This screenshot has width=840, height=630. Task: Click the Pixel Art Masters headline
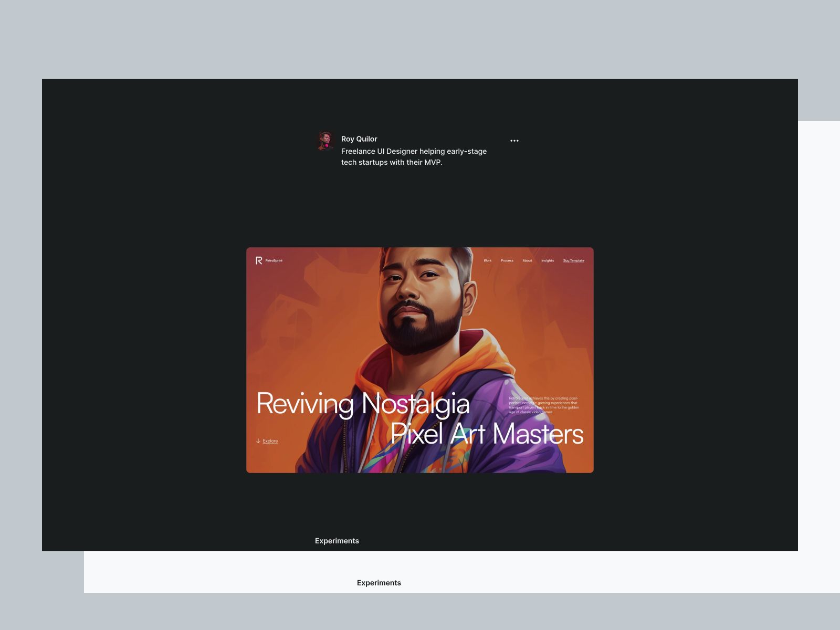pos(487,434)
